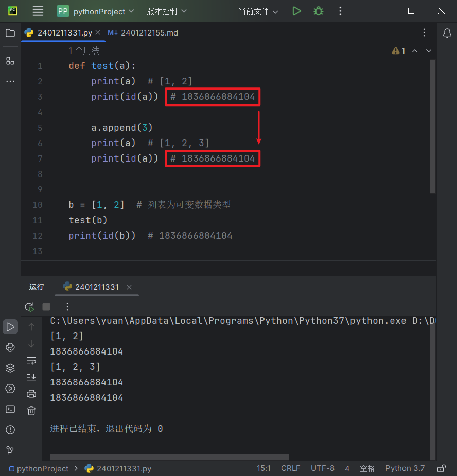The width and height of the screenshot is (457, 476).
Task: Rerun the program in the run panel
Action: (x=29, y=307)
